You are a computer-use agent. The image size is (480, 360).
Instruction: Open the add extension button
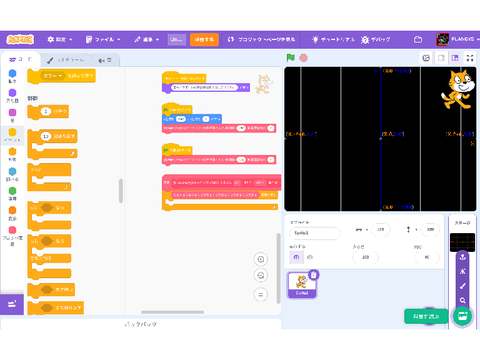pos(12,304)
